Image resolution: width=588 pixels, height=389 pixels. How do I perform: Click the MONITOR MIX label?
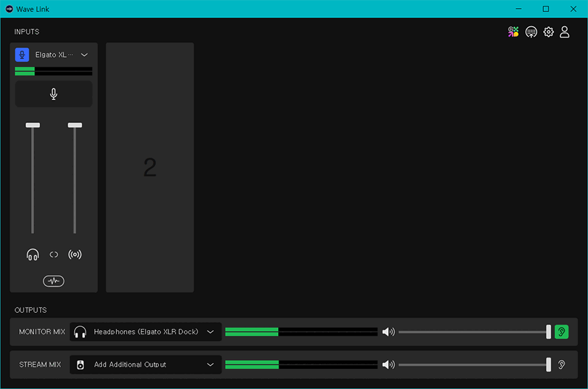pyautogui.click(x=42, y=332)
